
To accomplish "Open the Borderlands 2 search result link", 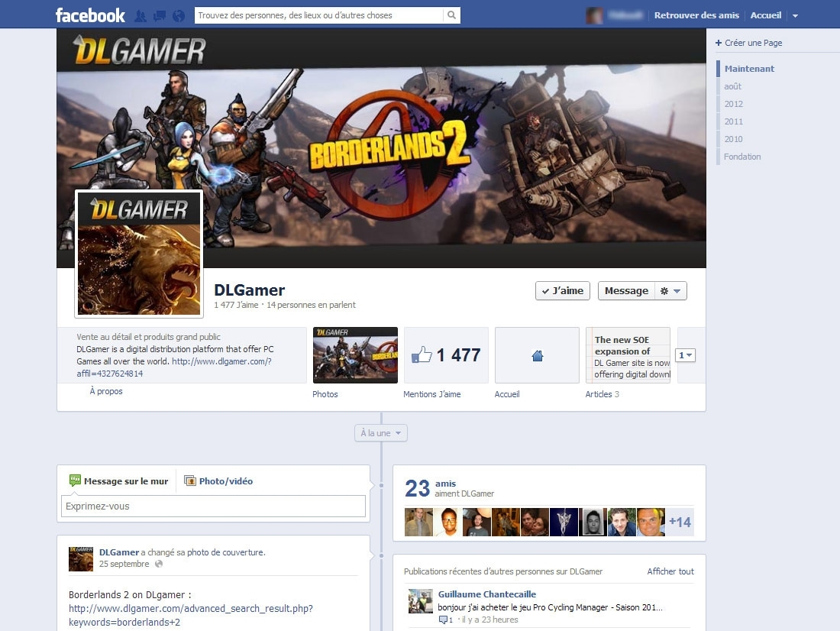I will point(191,616).
